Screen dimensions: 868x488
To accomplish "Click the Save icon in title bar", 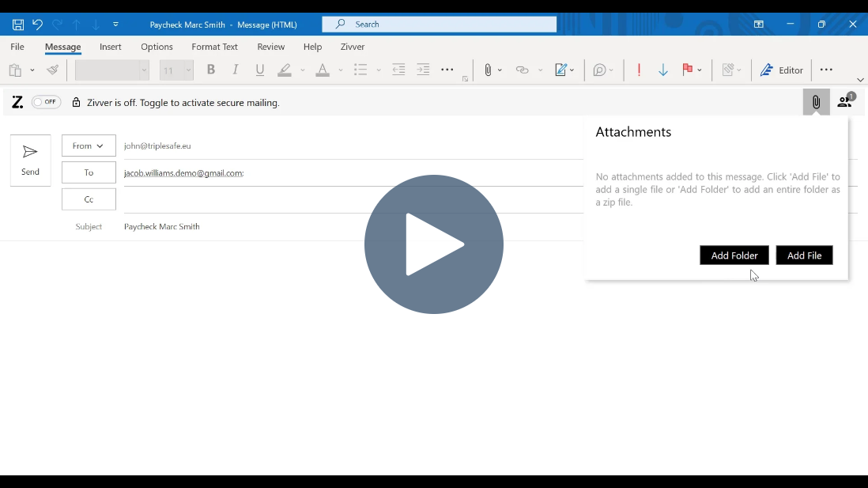I will [17, 25].
